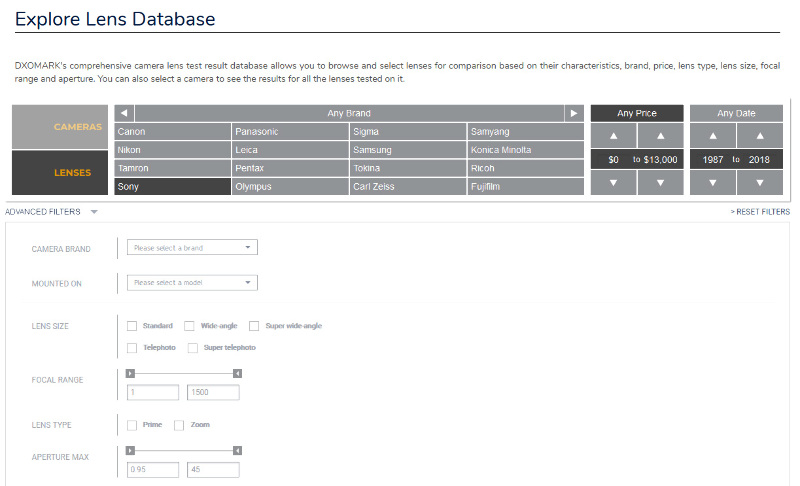This screenshot has width=800, height=486.
Task: Select Nikon brand
Action: [x=172, y=150]
